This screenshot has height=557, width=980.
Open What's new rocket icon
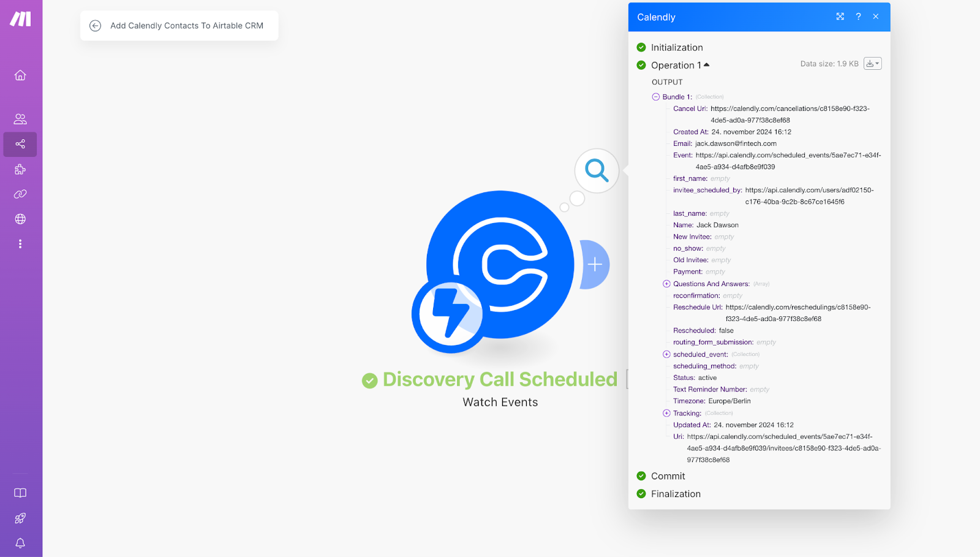(x=20, y=518)
